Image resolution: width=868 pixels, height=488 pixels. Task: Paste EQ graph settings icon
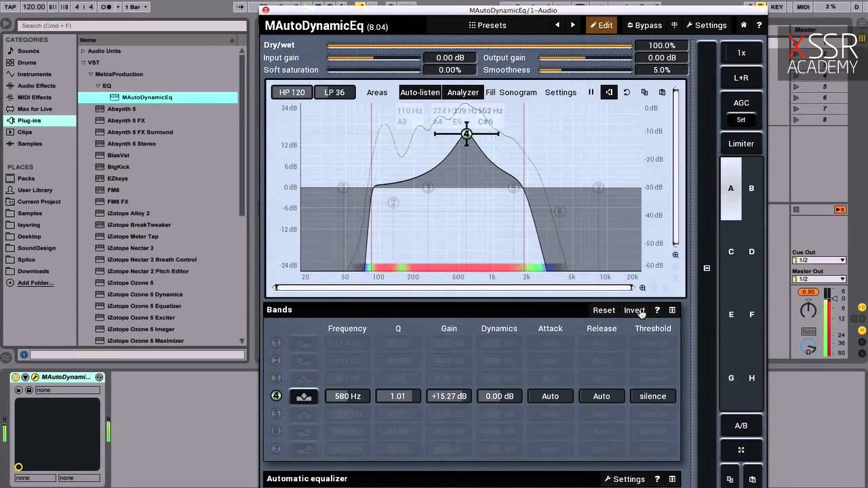(x=662, y=92)
